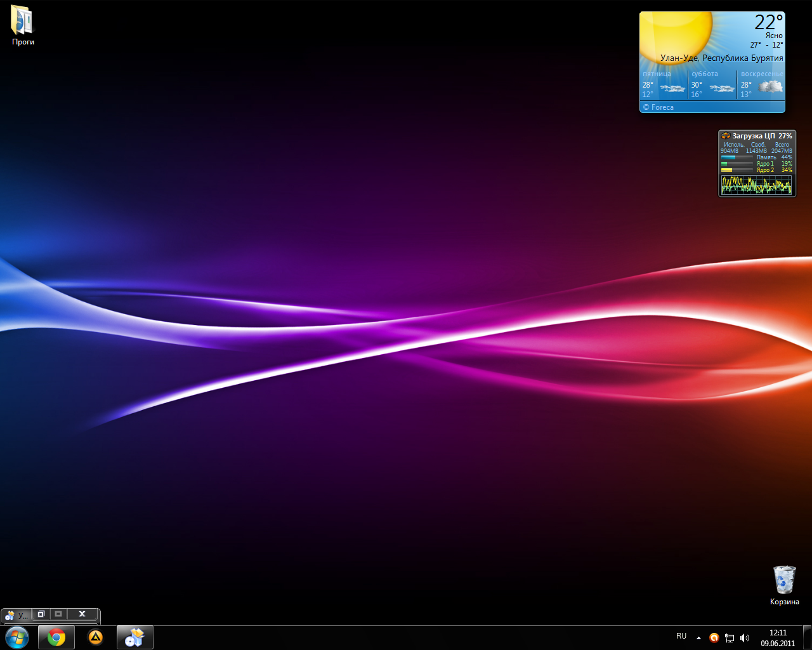Screen dimensions: 812x650
Task: Show hidden tray icons arrow
Action: point(698,638)
